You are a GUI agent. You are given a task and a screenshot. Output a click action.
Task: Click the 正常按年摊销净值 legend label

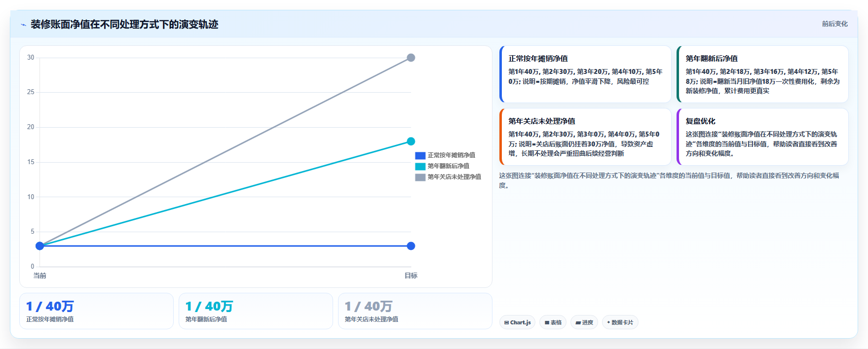click(x=451, y=155)
